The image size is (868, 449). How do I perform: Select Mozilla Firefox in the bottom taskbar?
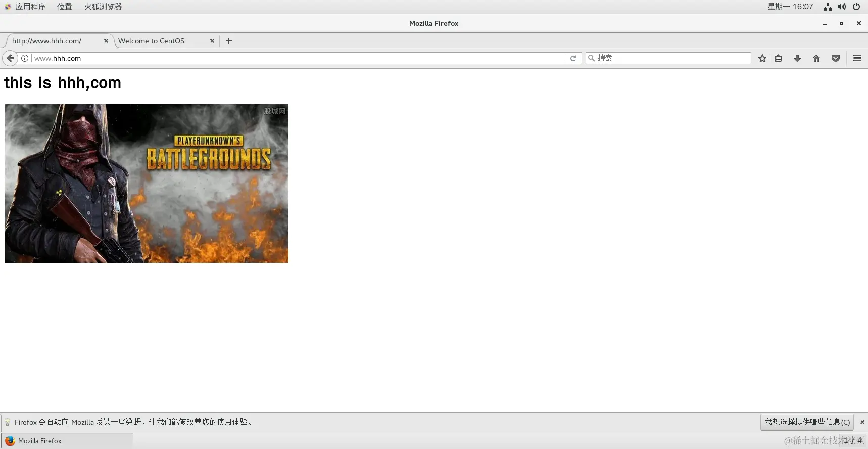click(x=67, y=441)
